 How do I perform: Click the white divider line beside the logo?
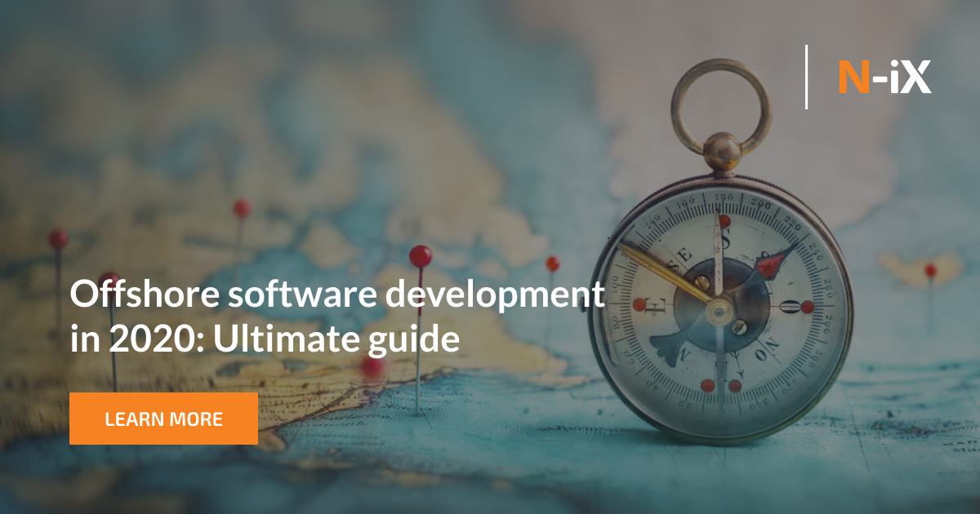click(x=808, y=78)
